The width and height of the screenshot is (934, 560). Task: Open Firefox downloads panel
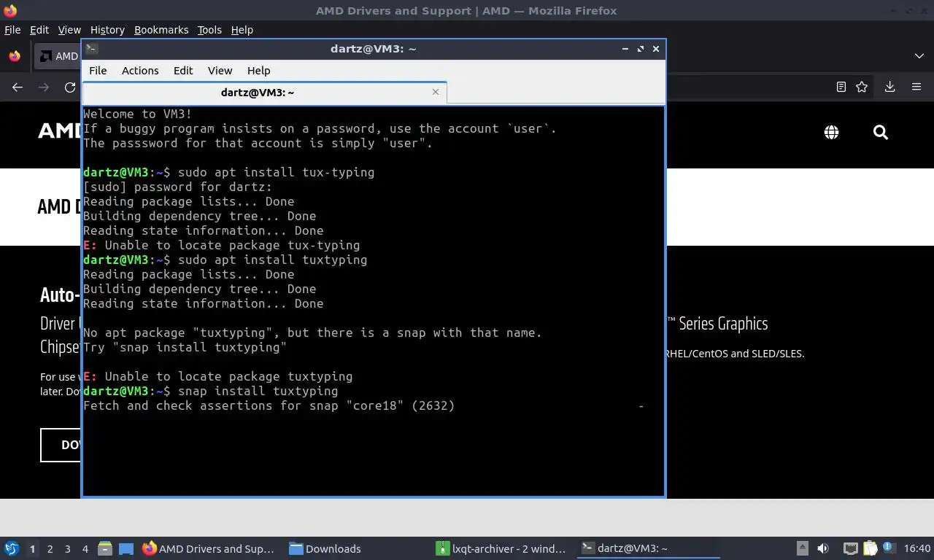click(x=889, y=87)
